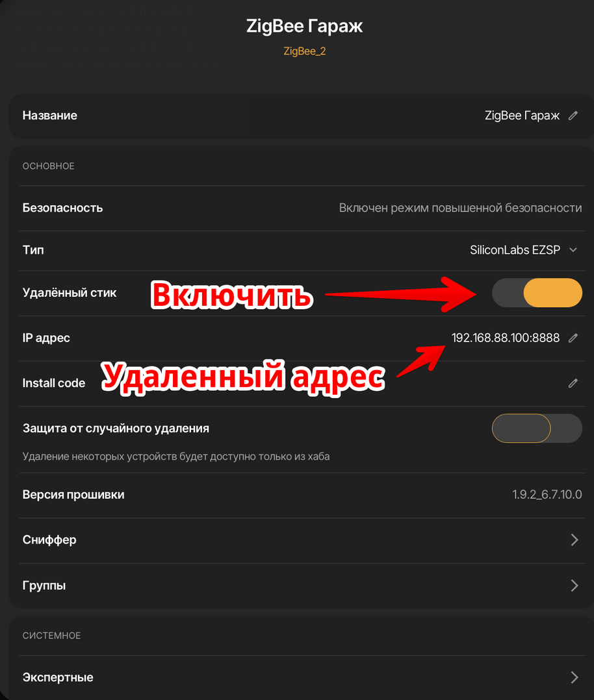Viewport: 594px width, 700px height.
Task: Open the Сниффер menu row
Action: click(x=302, y=540)
